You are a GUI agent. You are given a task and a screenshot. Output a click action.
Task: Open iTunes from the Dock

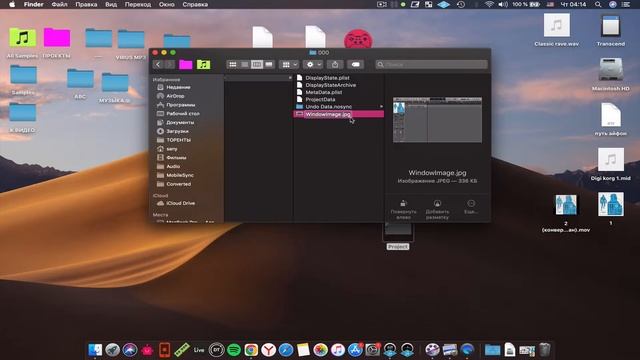point(338,350)
